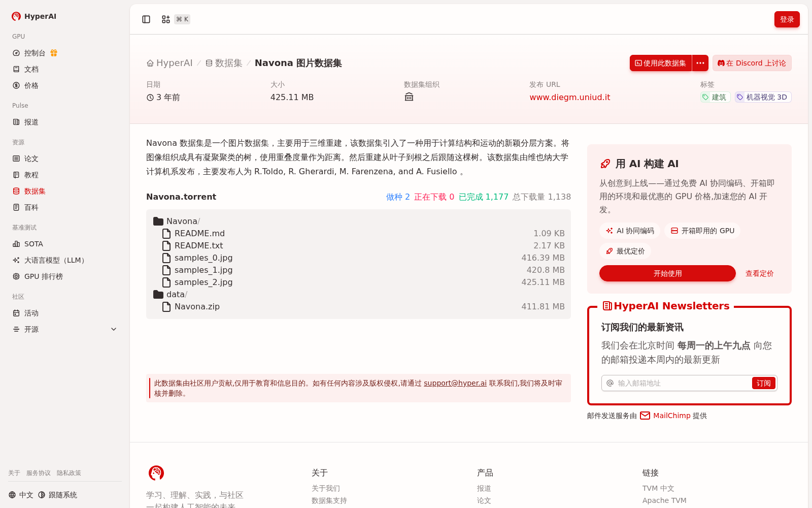
Task: Open 论文 in the sidebar
Action: point(31,158)
